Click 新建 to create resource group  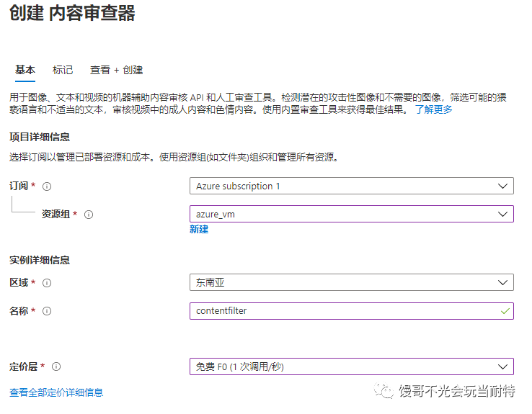[199, 230]
